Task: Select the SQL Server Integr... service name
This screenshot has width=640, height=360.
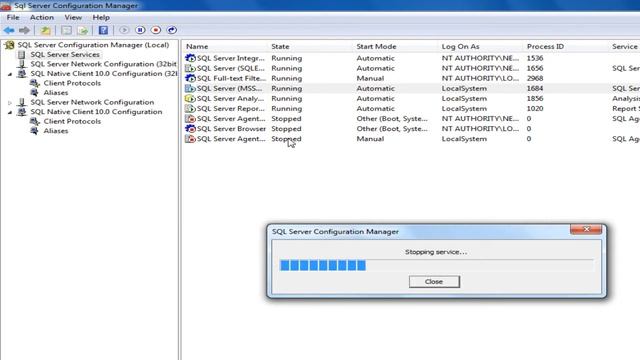Action: pyautogui.click(x=231, y=58)
